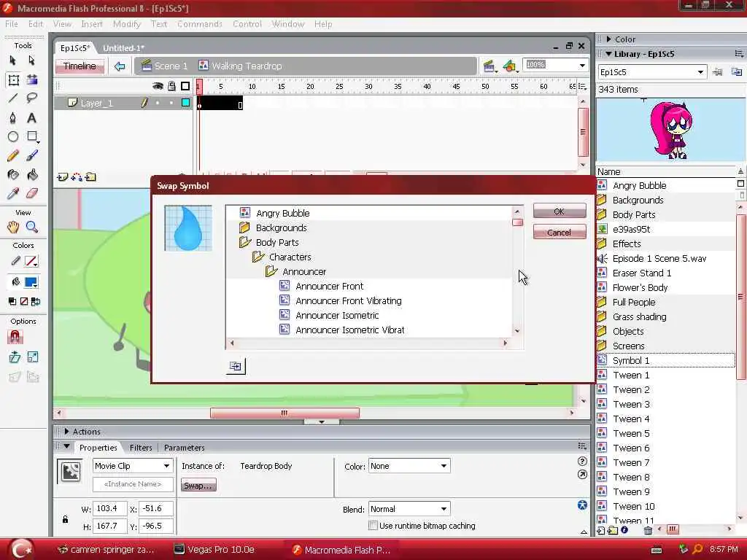This screenshot has width=747, height=560.
Task: Switch to the Parameters tab
Action: tap(184, 448)
